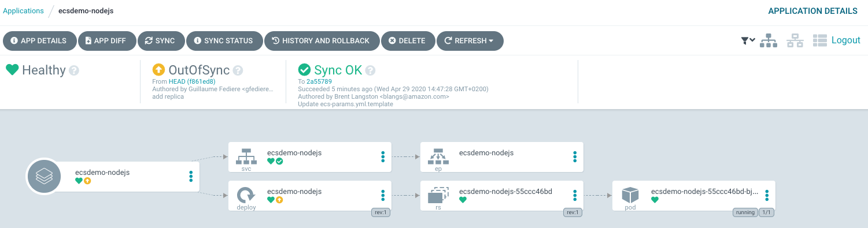Select the svc service node icon
The width and height of the screenshot is (868, 228).
tap(247, 156)
